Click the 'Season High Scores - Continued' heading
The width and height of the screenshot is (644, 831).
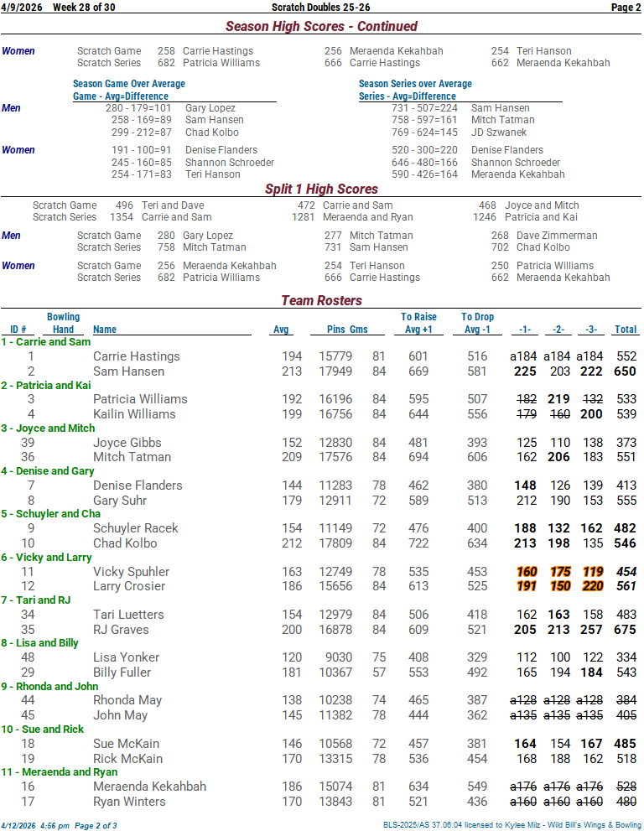(x=321, y=26)
